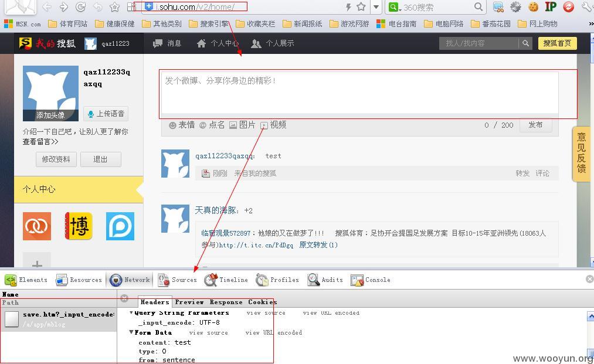
Task: Open the yellow 博 blog app icon
Action: (x=79, y=226)
